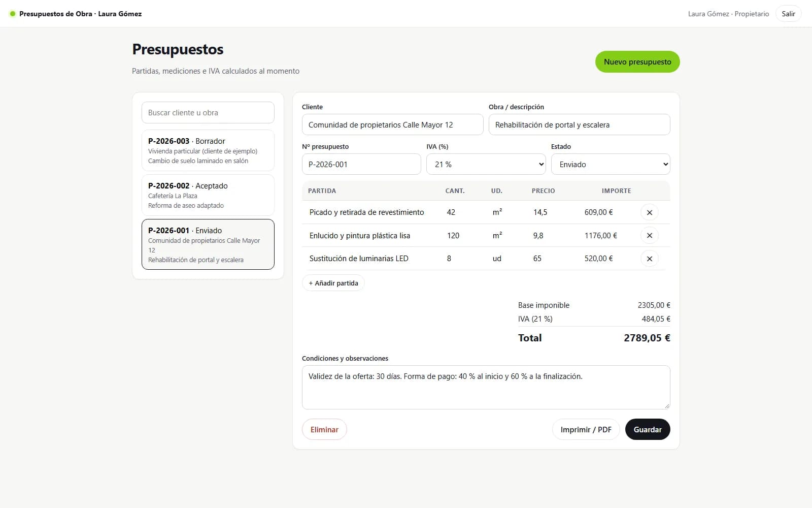Delete the Sustitución de luminarias LED row
Image resolution: width=812 pixels, height=508 pixels.
tap(650, 259)
